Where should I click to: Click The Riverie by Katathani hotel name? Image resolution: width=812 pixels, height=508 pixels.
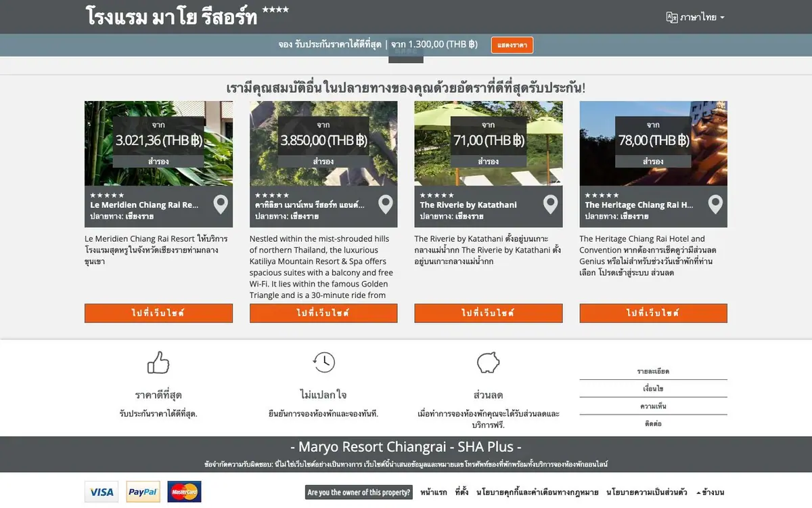pos(468,205)
